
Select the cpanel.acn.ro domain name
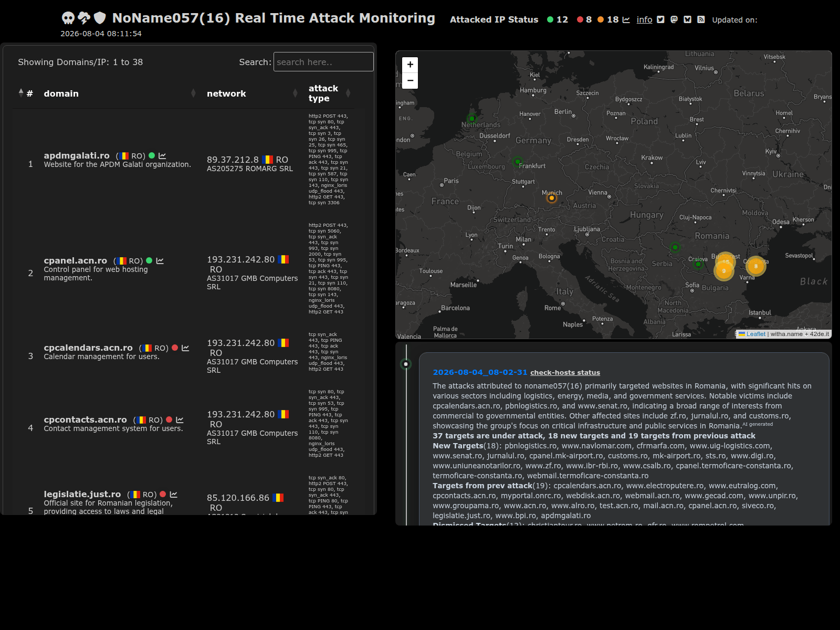point(76,260)
